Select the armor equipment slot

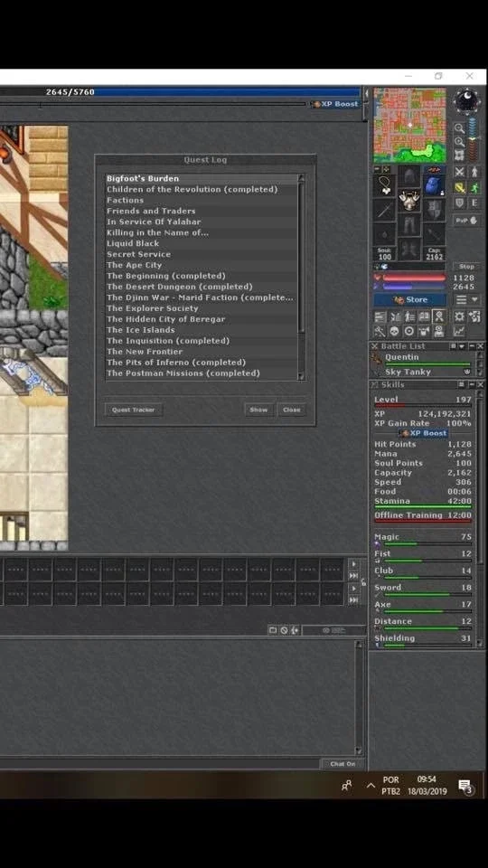click(x=409, y=200)
